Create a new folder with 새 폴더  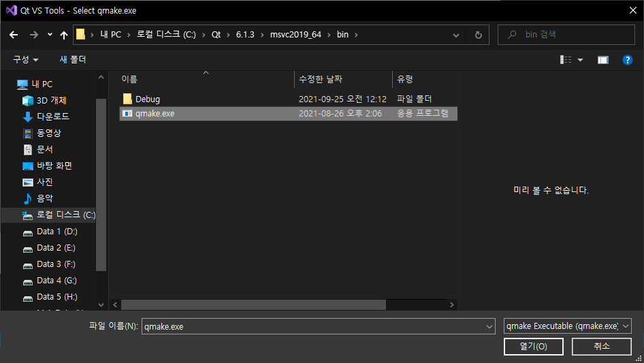(73, 60)
